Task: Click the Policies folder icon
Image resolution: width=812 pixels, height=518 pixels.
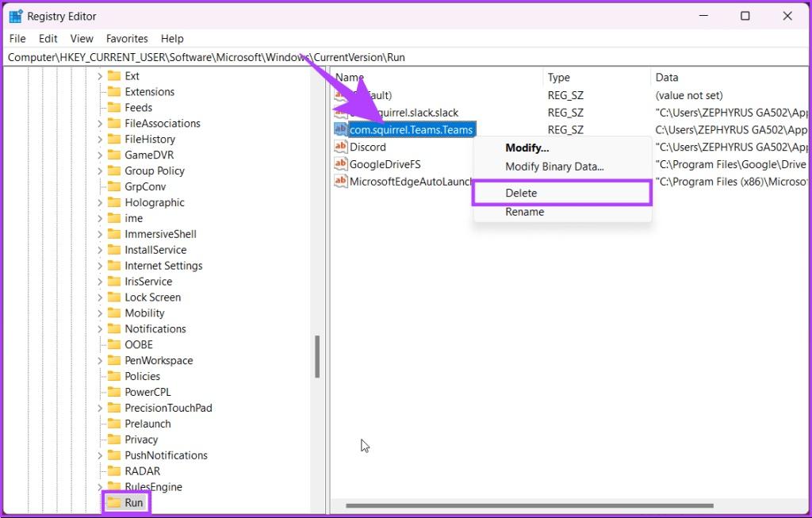Action: pyautogui.click(x=113, y=376)
